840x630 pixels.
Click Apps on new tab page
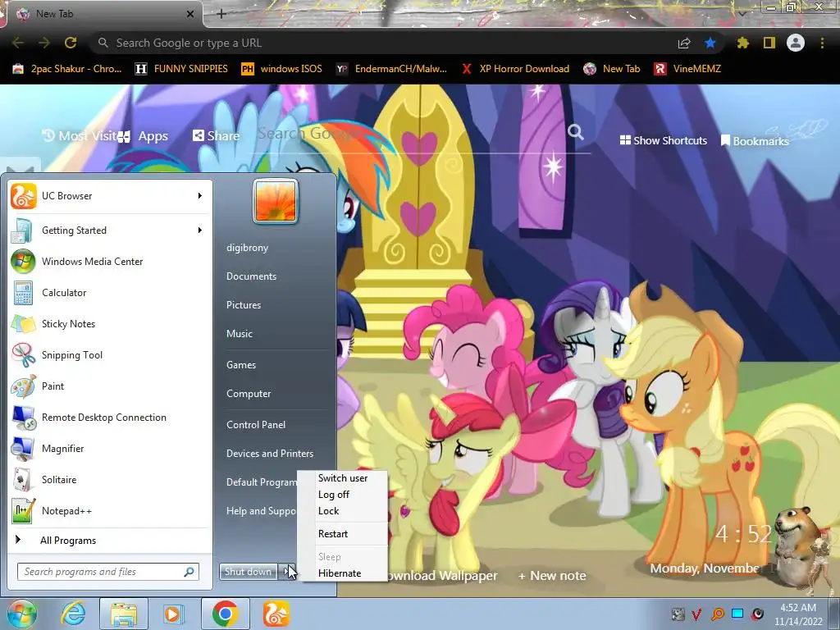tap(144, 136)
